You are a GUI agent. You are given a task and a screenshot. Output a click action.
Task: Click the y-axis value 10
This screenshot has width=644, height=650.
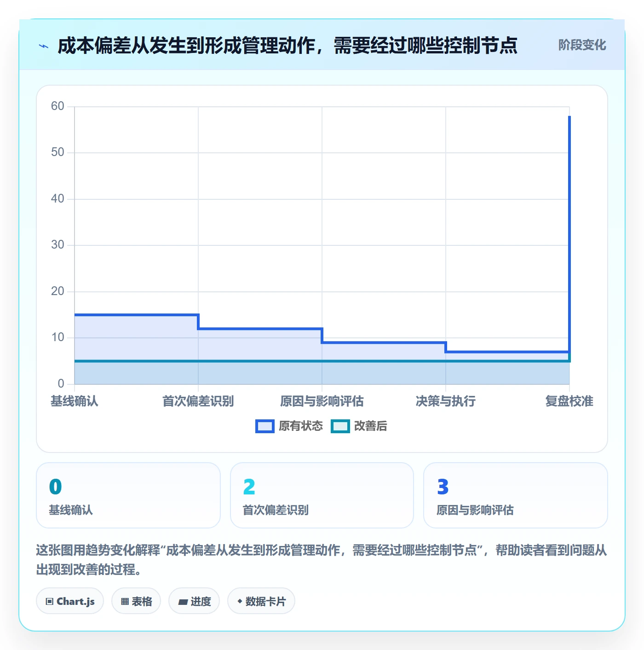click(x=57, y=337)
